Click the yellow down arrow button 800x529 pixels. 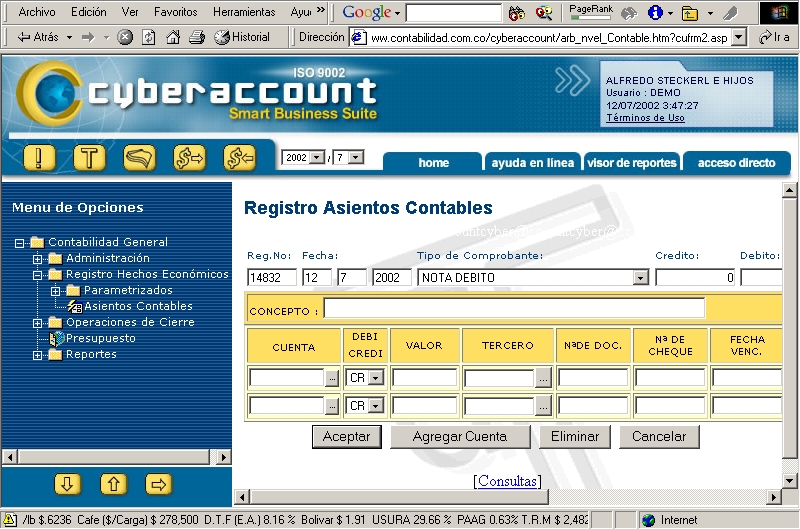coord(67,484)
